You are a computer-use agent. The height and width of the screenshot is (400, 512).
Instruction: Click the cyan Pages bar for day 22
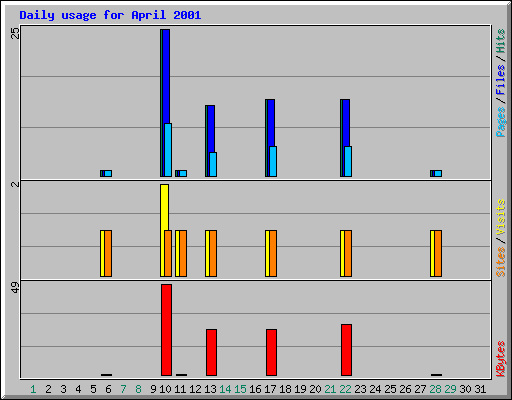348,161
